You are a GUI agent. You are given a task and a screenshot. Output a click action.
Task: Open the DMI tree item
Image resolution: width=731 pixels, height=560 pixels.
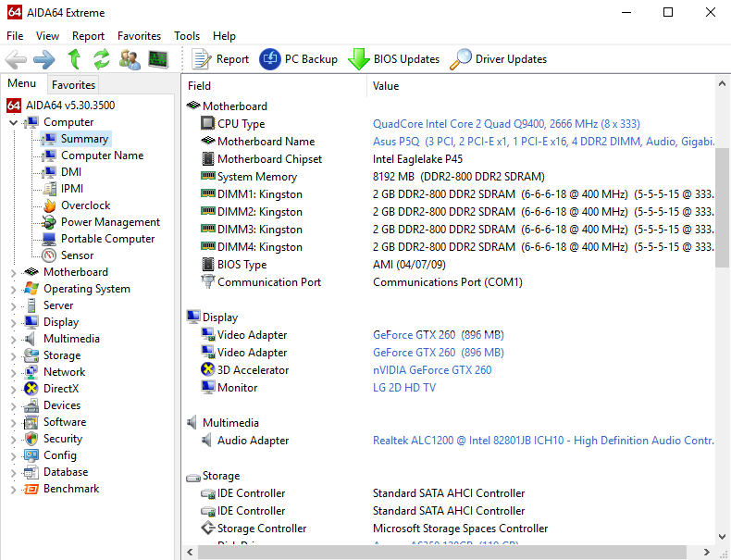[71, 172]
